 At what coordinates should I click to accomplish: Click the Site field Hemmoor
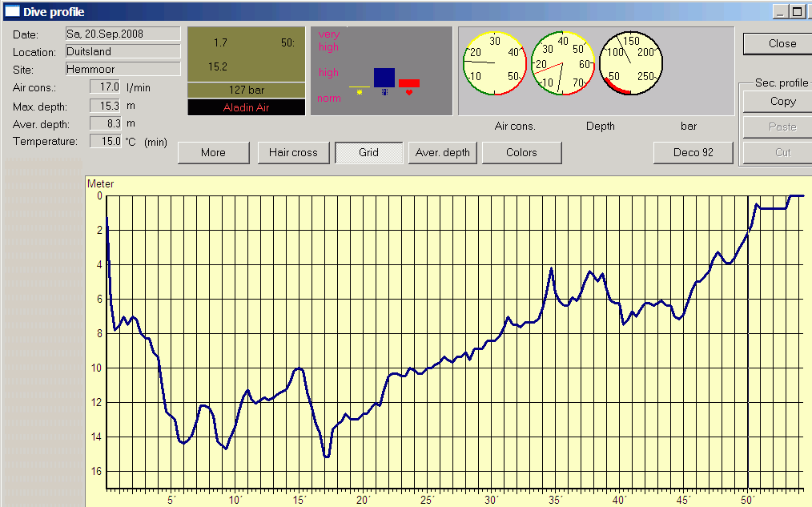point(123,69)
